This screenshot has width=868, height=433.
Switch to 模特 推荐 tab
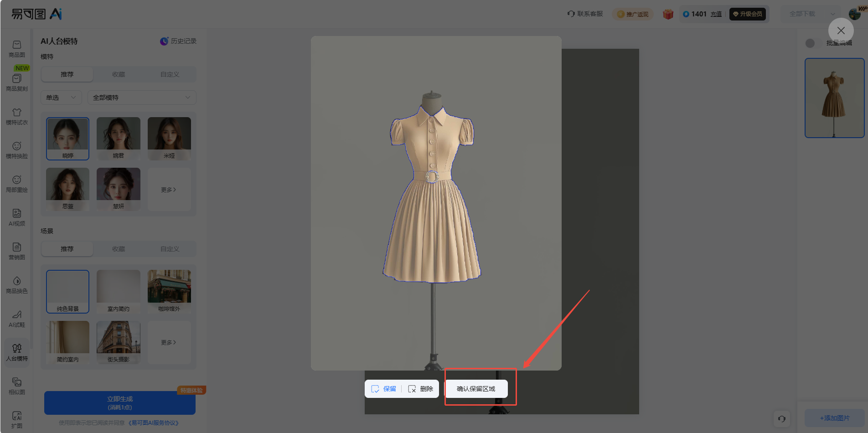[67, 74]
